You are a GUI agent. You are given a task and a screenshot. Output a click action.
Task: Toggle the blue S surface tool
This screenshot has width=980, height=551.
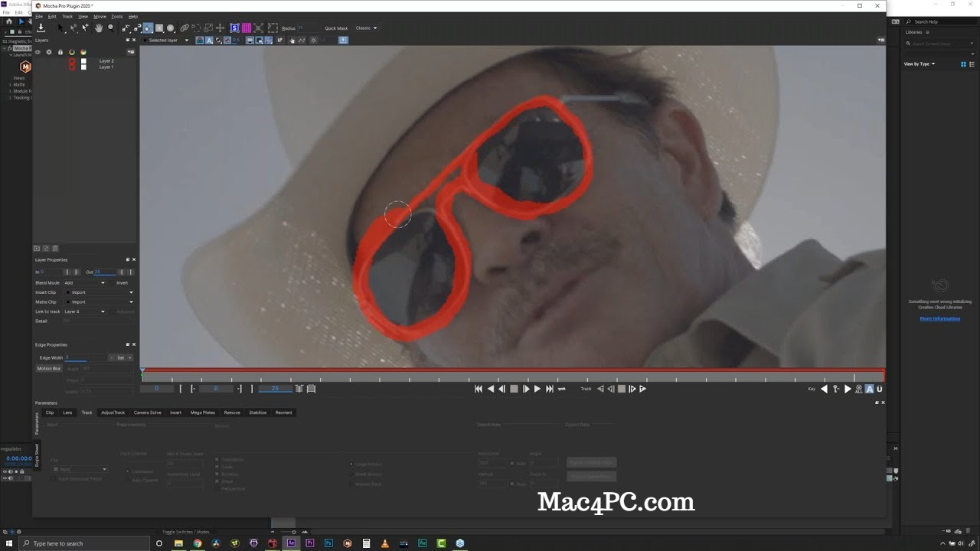tap(234, 28)
